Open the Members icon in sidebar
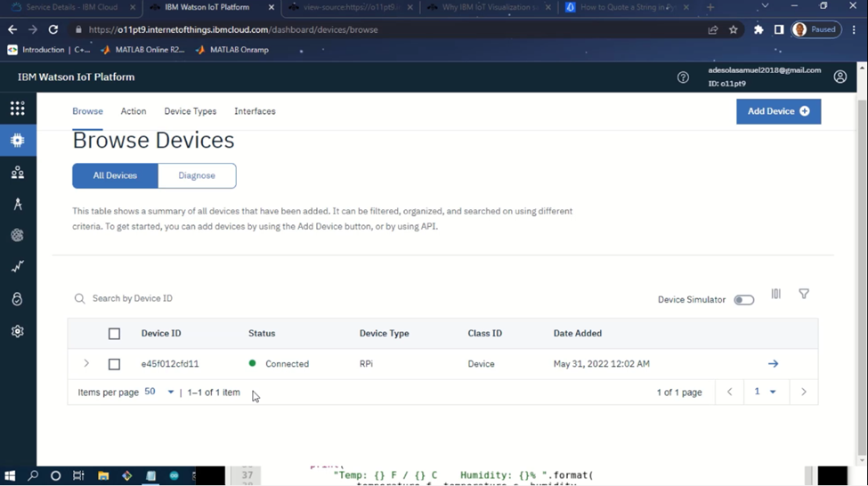868x486 pixels. tap(18, 172)
